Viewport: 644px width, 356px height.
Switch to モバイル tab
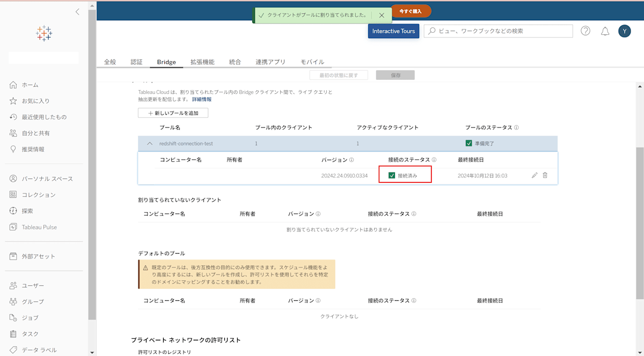click(x=312, y=62)
